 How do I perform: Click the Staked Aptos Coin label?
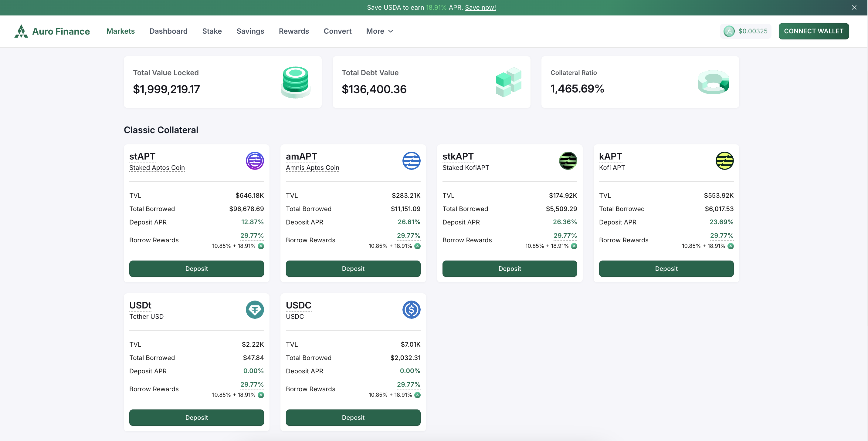[x=157, y=168]
